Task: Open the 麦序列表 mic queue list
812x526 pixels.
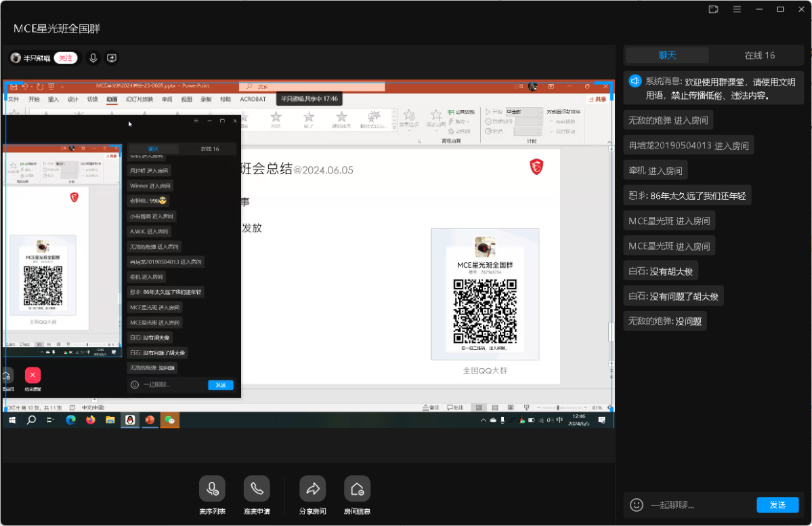Action: [x=213, y=489]
